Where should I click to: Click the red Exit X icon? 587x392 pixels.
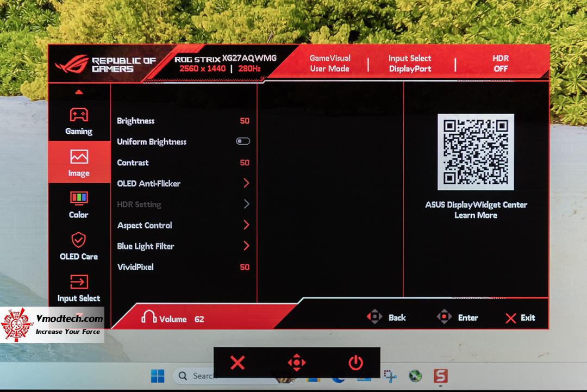click(510, 318)
